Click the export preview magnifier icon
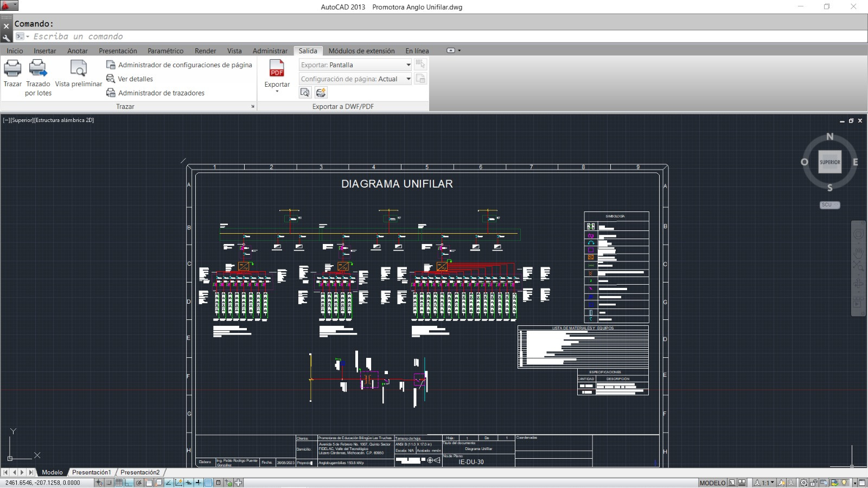This screenshot has width=868, height=488. pyautogui.click(x=305, y=93)
